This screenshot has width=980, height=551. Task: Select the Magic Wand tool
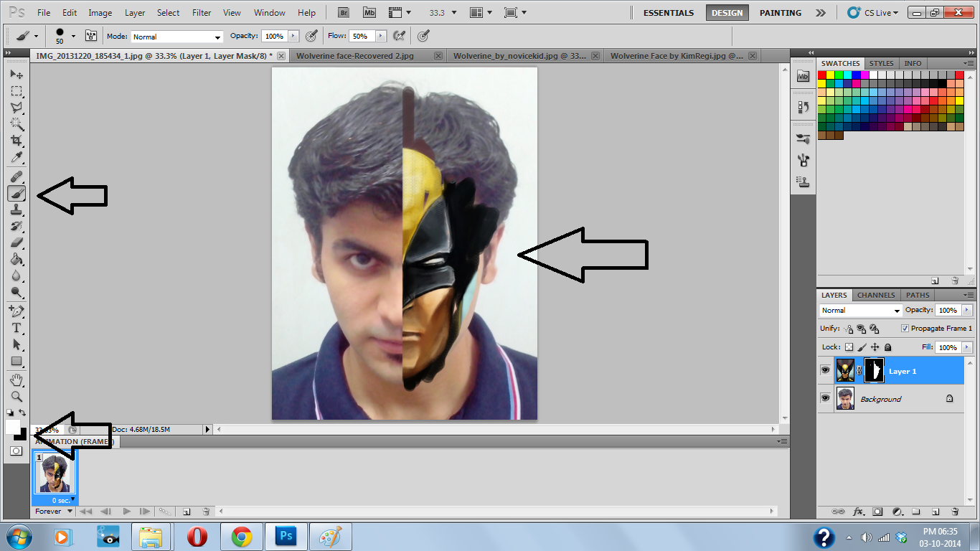click(17, 124)
